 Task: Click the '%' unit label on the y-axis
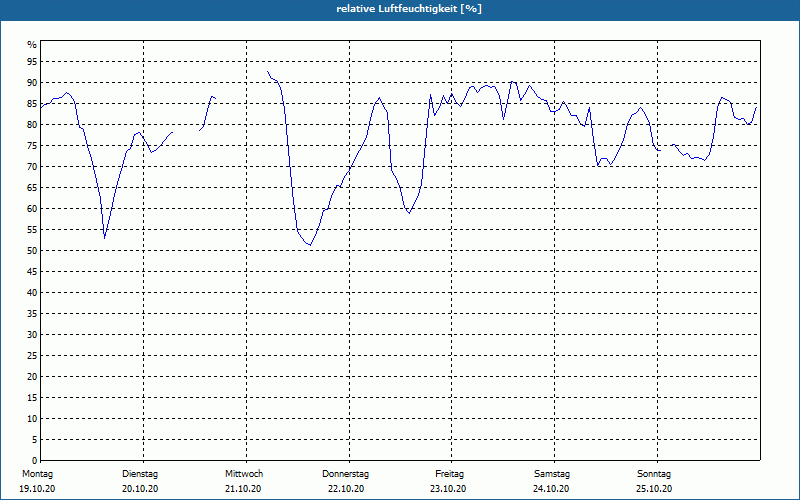point(32,45)
